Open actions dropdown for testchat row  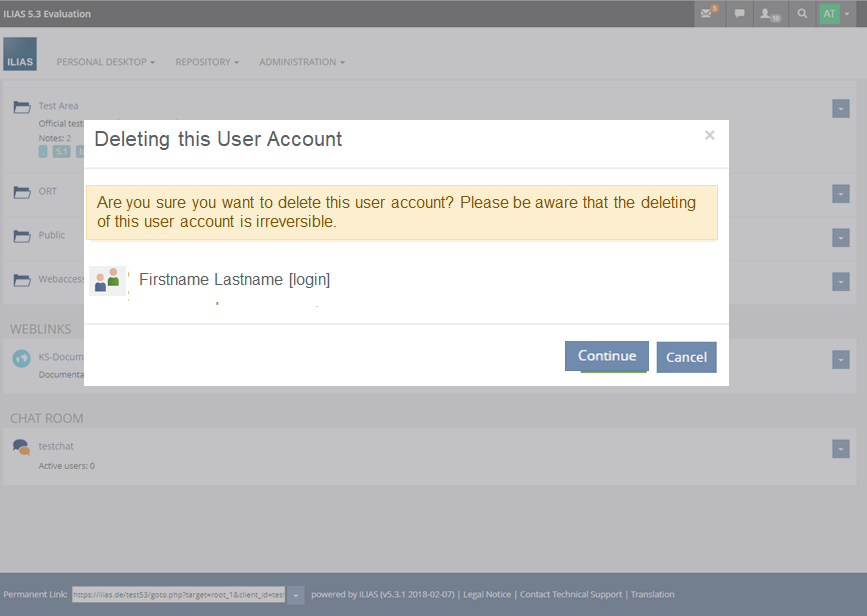pos(841,448)
